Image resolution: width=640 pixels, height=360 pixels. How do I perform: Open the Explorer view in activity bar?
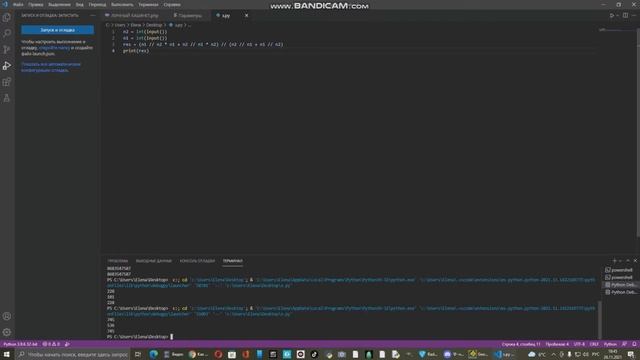pos(7,18)
